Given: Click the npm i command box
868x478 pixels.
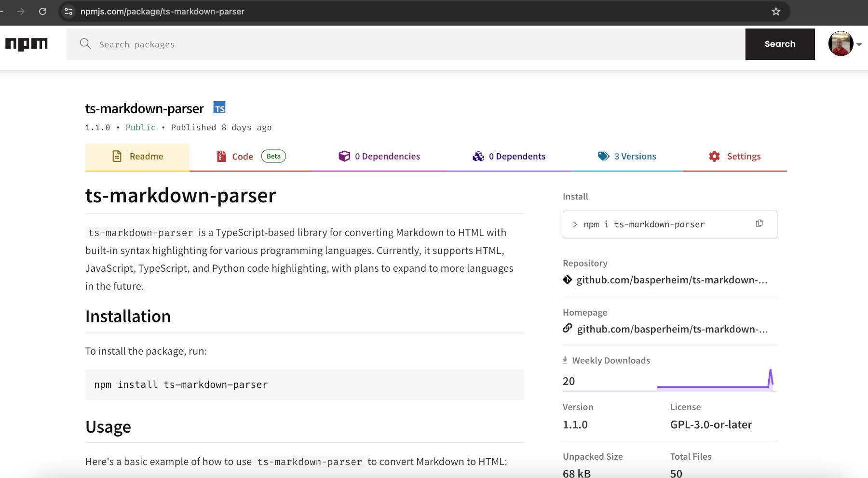Looking at the screenshot, I should click(x=670, y=224).
